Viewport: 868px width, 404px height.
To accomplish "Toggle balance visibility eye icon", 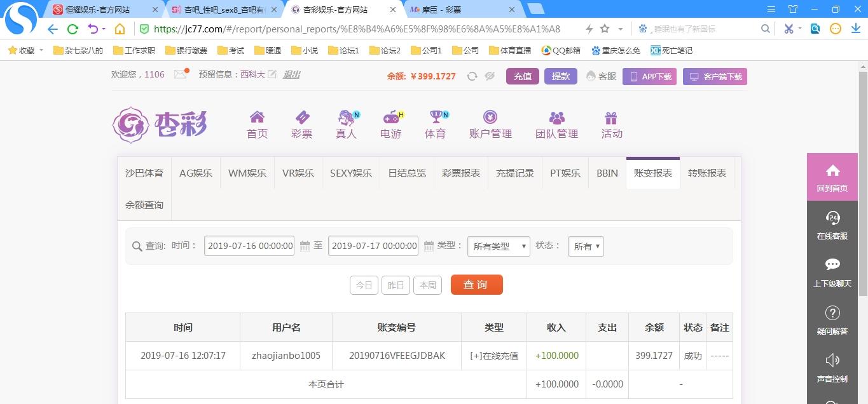I will [490, 76].
